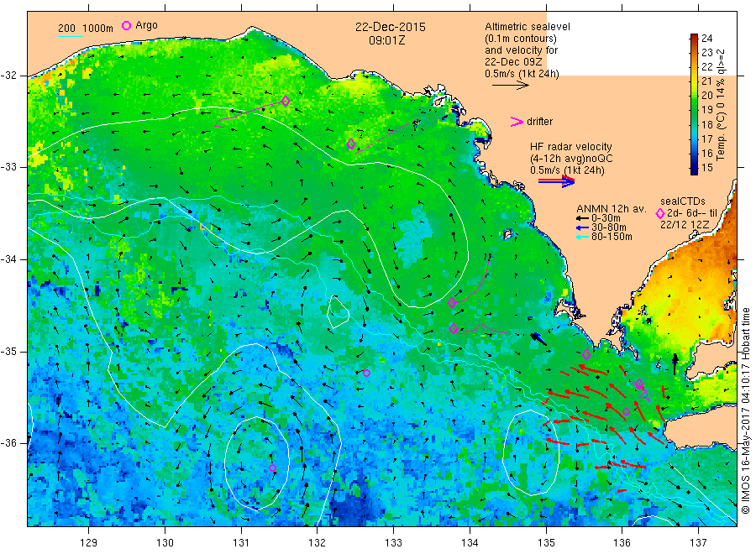Click the time label 09:01Z
The image size is (756, 554).
[387, 40]
